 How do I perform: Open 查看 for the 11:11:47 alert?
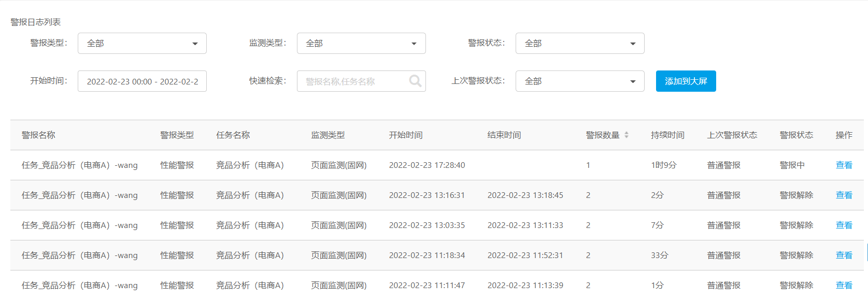click(844, 286)
